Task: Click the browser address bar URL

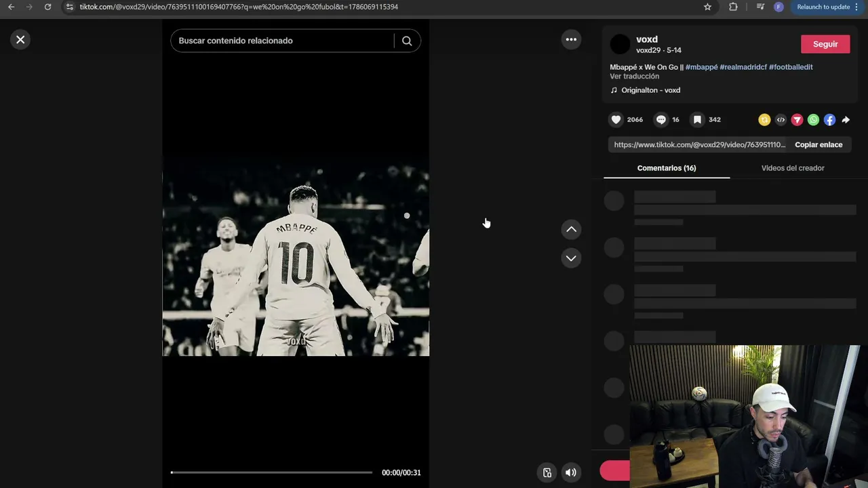Action: pos(239,7)
